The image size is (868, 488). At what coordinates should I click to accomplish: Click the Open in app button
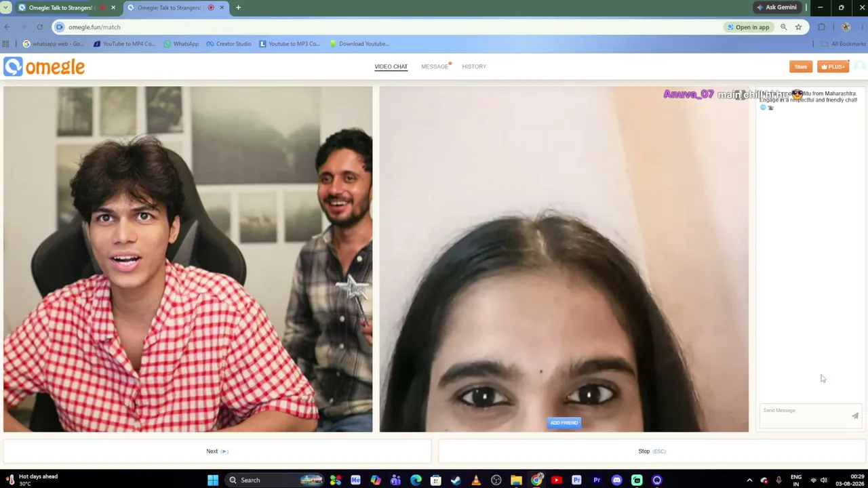coord(748,27)
